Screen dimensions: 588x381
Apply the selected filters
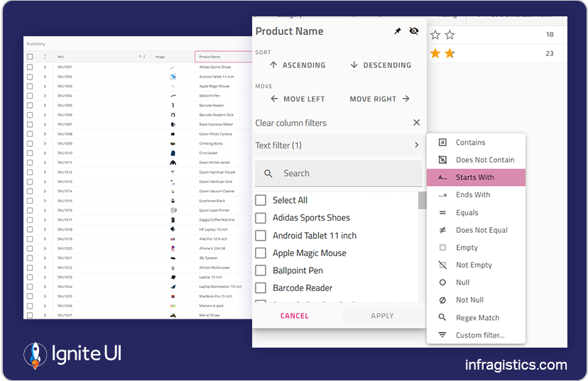click(382, 316)
